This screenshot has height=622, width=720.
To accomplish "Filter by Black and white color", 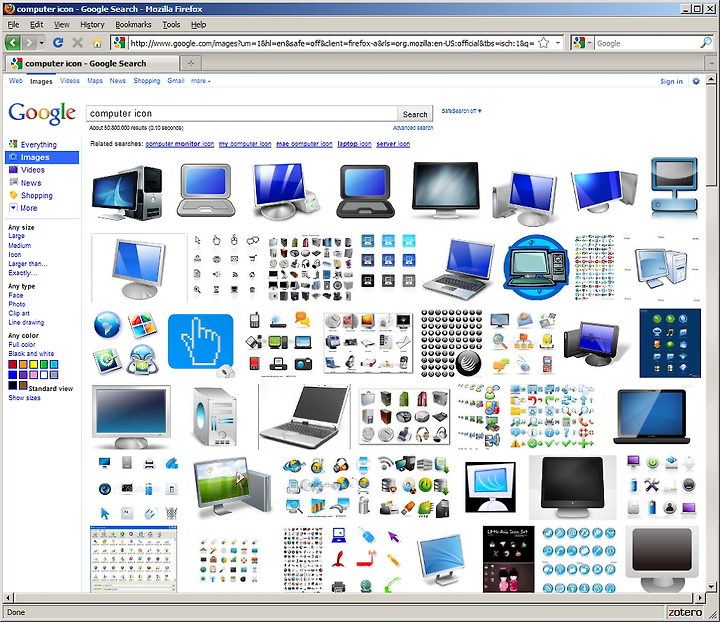I will (31, 354).
